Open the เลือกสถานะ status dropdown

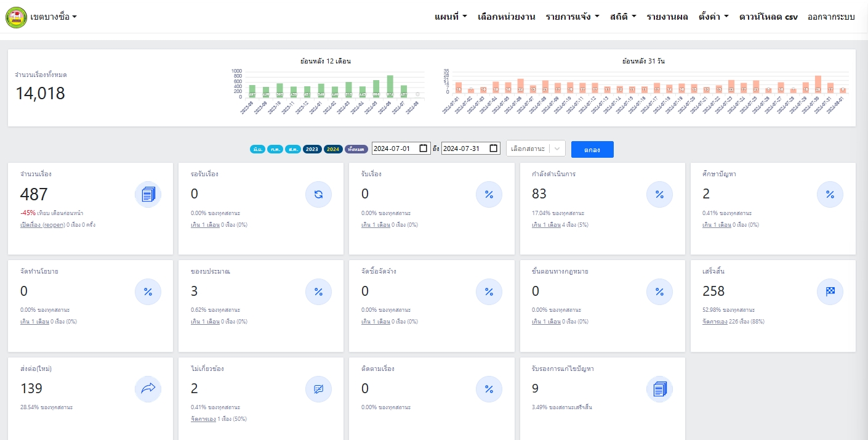pos(534,149)
